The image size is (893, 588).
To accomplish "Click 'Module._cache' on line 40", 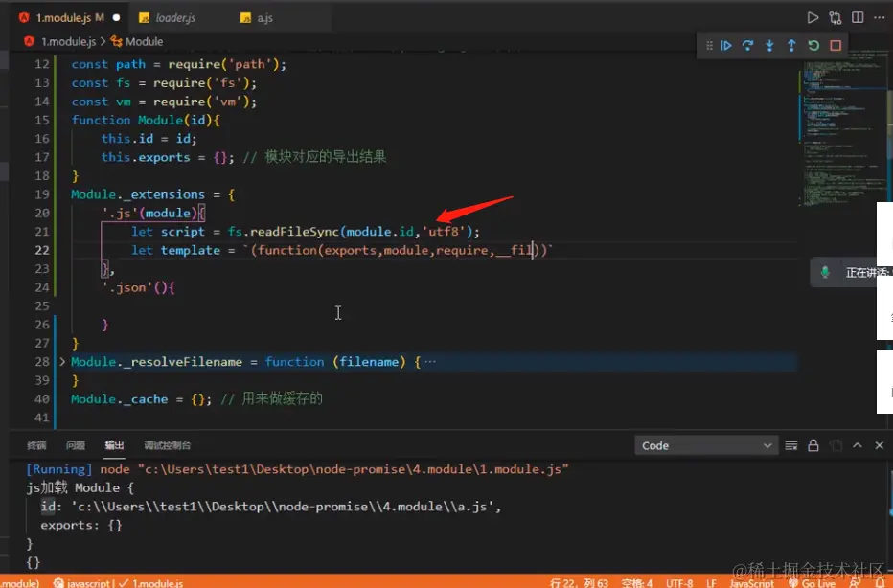I will (120, 399).
